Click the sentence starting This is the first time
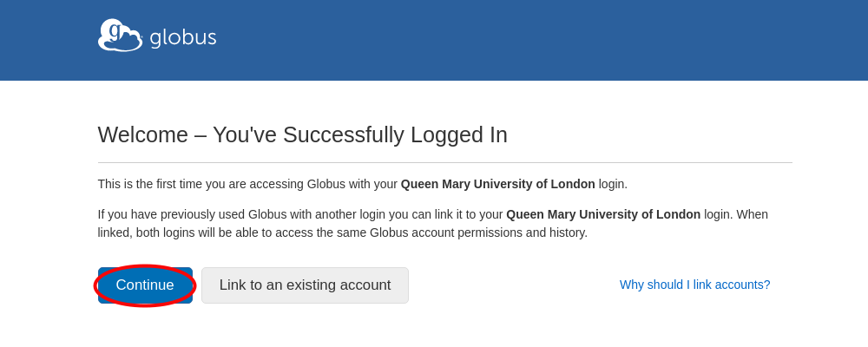Screen dimensions: 868x347 pyautogui.click(x=363, y=184)
